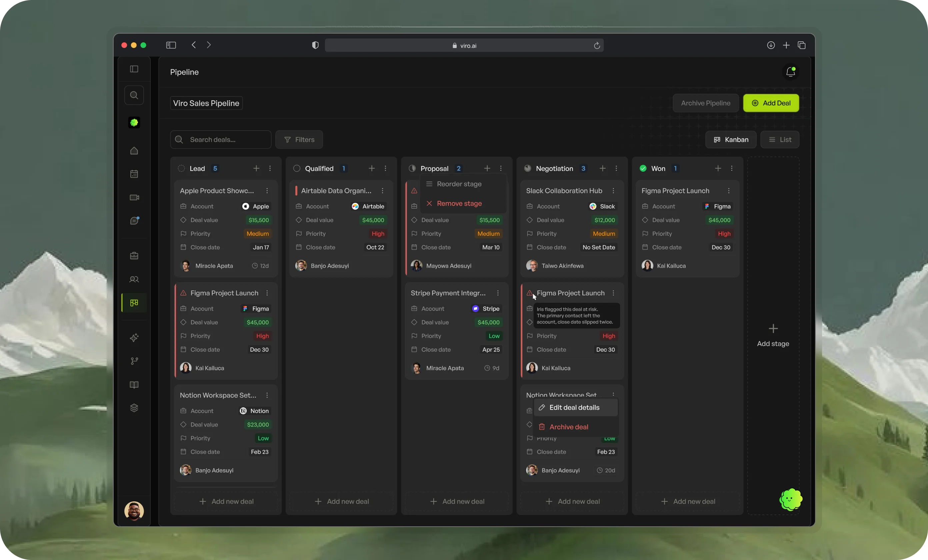Select Archive deal
Image resolution: width=928 pixels, height=560 pixels.
[575, 427]
